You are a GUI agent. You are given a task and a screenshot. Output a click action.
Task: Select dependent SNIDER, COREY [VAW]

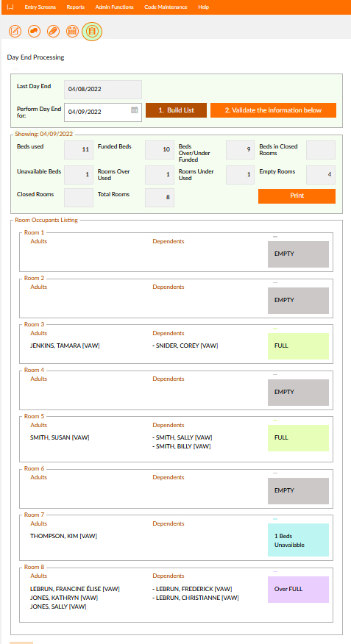click(x=185, y=346)
